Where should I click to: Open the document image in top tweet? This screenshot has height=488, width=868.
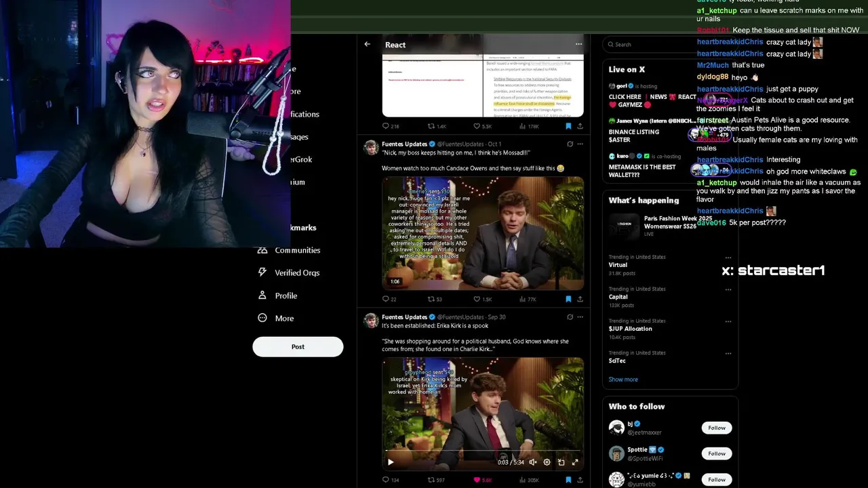pos(483,85)
